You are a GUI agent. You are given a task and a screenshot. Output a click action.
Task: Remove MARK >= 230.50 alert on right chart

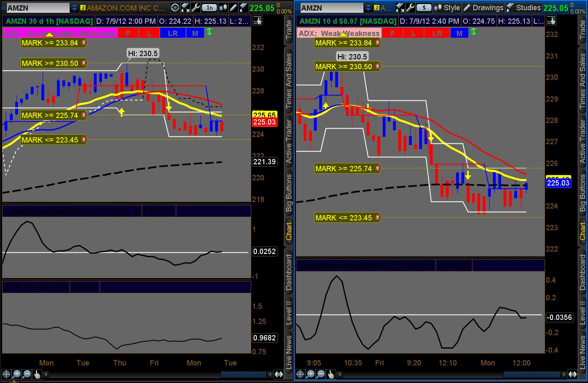[378, 66]
